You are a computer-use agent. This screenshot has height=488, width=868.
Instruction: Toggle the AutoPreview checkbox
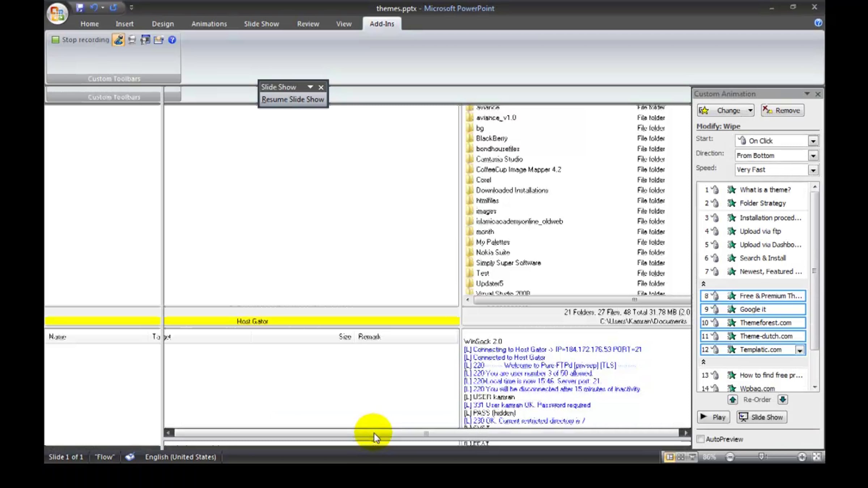701,439
